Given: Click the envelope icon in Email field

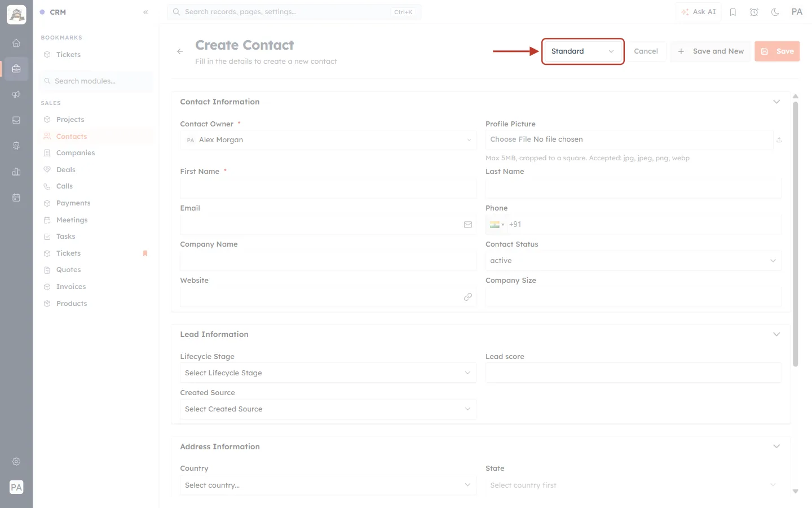Looking at the screenshot, I should point(468,225).
